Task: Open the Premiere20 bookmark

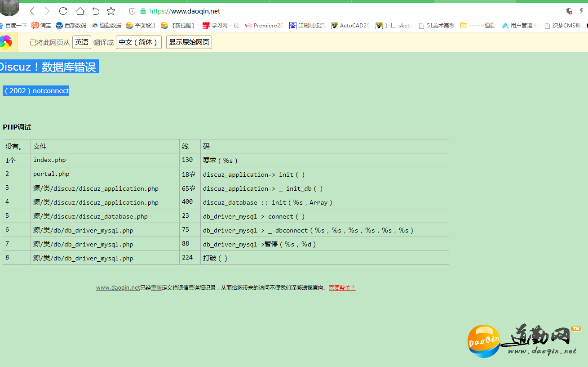Action: click(x=264, y=26)
